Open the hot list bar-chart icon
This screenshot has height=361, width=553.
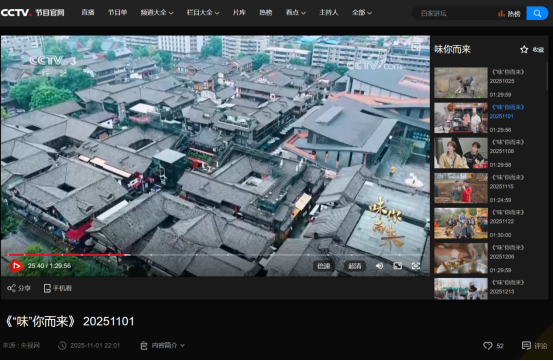click(501, 13)
